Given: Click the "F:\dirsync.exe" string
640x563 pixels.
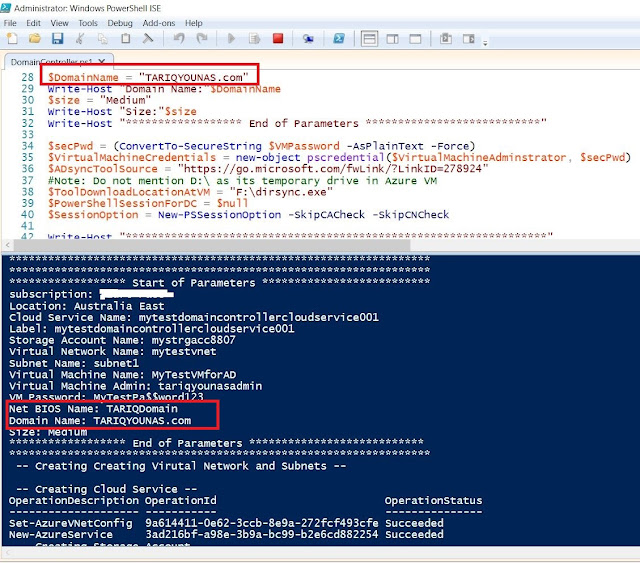Looking at the screenshot, I should click(x=281, y=192).
